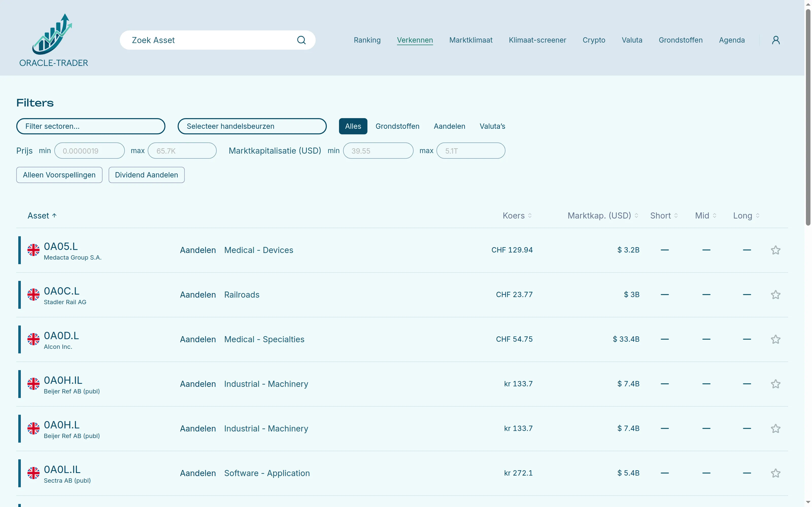This screenshot has width=812, height=507.
Task: Toggle the Alleen Voorspellingen filter
Action: click(x=59, y=175)
